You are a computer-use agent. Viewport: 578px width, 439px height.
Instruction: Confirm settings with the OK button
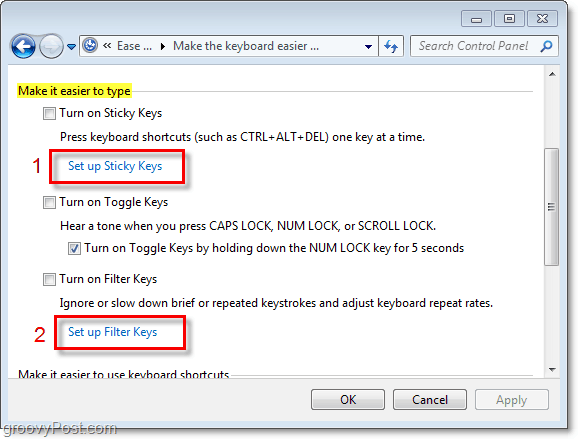point(348,400)
